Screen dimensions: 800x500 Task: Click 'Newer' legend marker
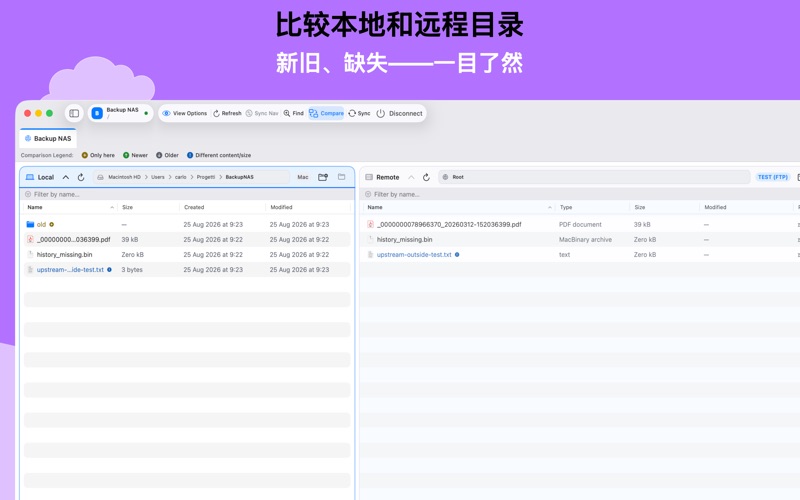click(x=126, y=155)
